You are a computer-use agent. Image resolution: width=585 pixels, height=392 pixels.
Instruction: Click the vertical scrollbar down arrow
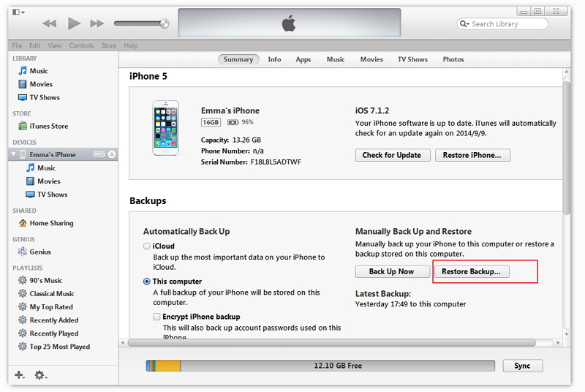[x=567, y=334]
